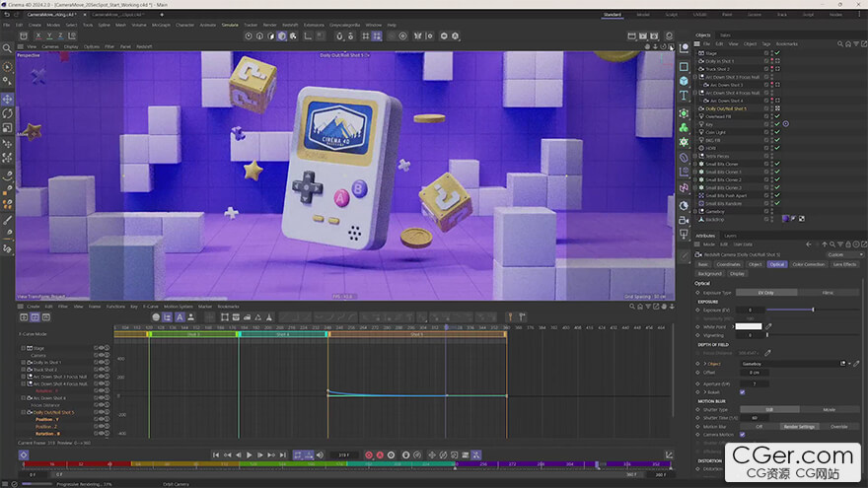Toggle the Camera Motion checkbox
This screenshot has width=868, height=488.
[743, 435]
